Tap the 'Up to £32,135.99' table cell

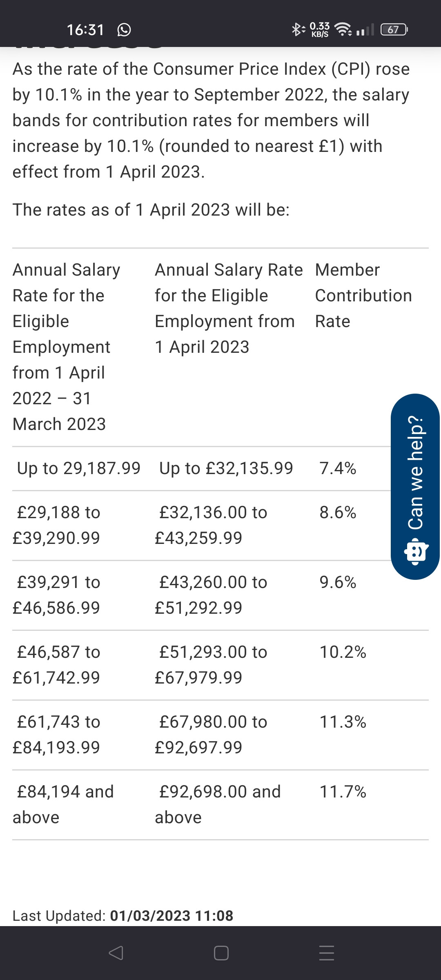click(x=226, y=468)
